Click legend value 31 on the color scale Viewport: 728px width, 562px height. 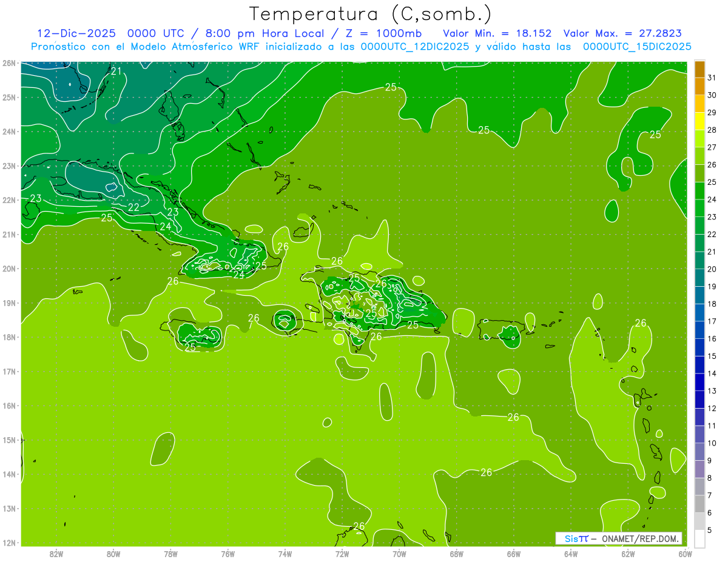(712, 78)
